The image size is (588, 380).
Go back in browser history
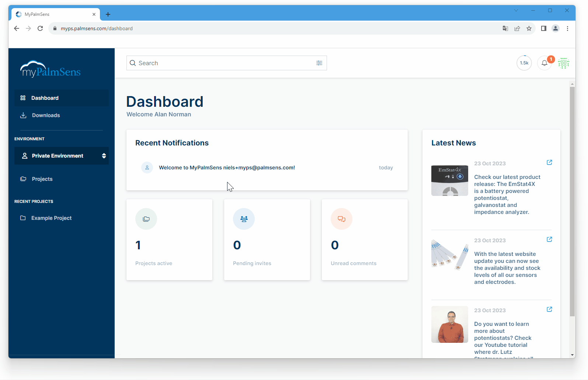(17, 28)
